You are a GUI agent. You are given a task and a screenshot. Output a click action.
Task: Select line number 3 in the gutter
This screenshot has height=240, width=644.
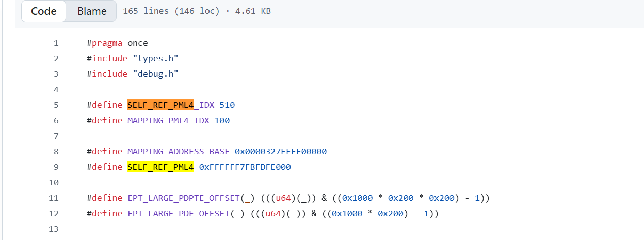[56, 74]
